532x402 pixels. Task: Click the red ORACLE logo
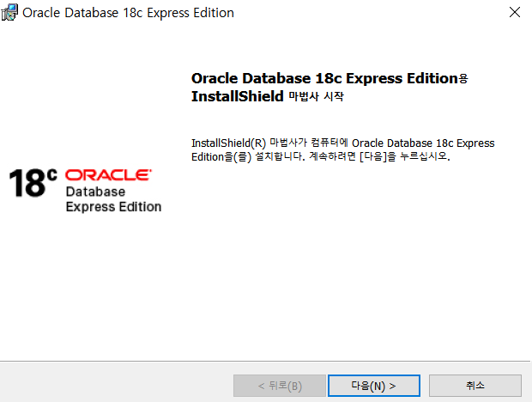(x=108, y=175)
